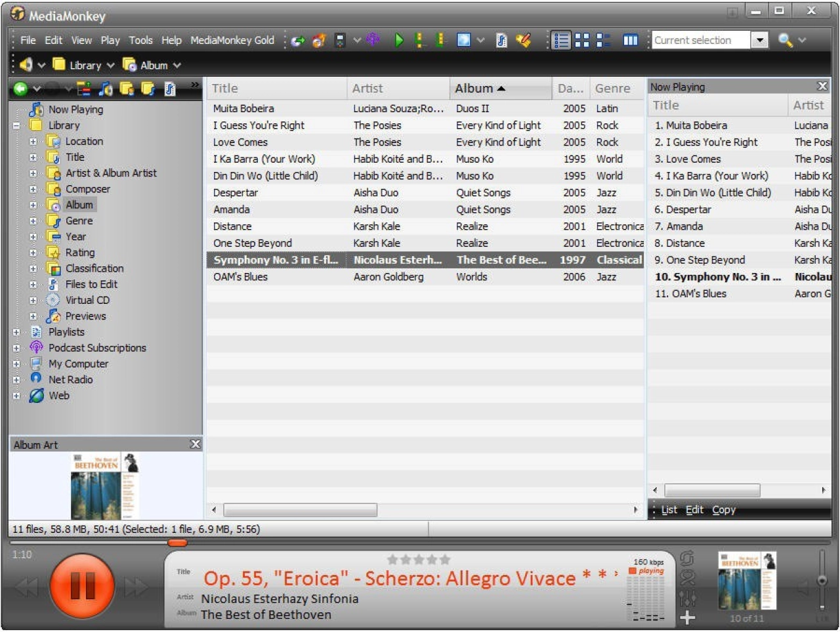Click the player album art thumbnail
The image size is (840, 632).
point(747,581)
